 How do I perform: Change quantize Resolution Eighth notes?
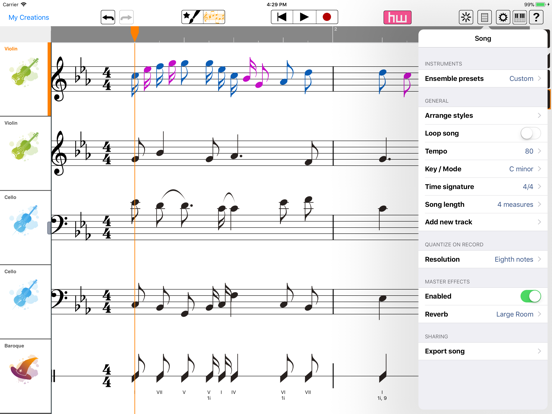483,259
